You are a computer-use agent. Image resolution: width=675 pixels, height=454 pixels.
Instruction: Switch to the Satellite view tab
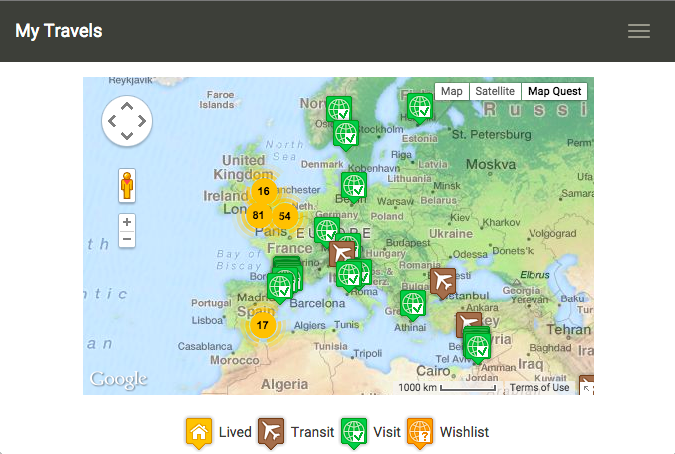[x=495, y=91]
